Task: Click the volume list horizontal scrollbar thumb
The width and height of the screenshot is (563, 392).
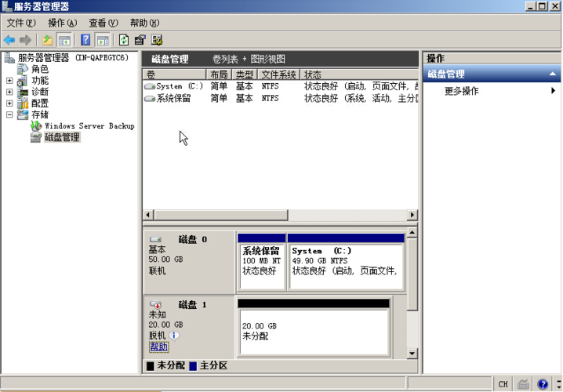Action: (x=221, y=215)
